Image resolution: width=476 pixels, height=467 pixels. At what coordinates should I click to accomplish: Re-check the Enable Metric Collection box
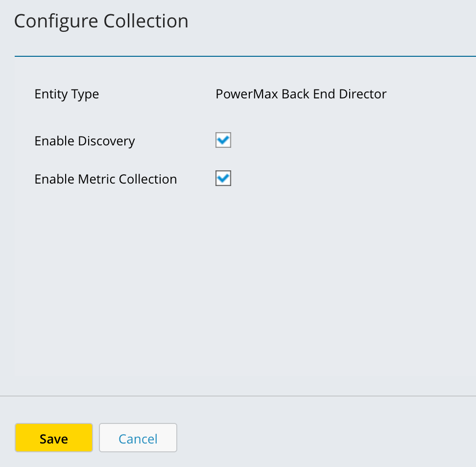point(223,178)
